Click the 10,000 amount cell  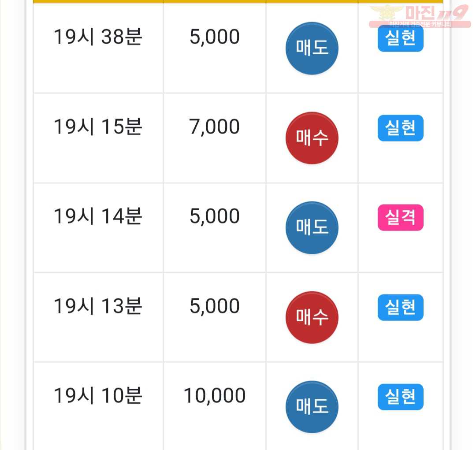(214, 396)
